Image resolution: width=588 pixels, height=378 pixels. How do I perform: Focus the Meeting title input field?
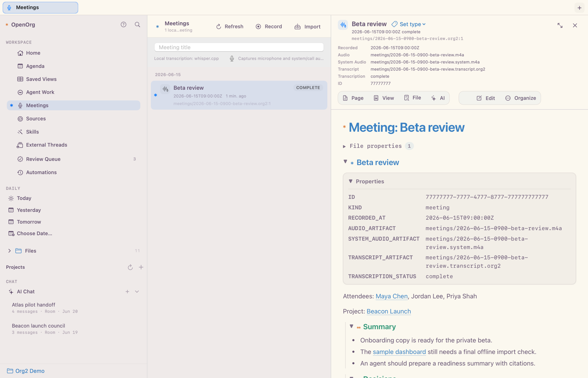239,47
